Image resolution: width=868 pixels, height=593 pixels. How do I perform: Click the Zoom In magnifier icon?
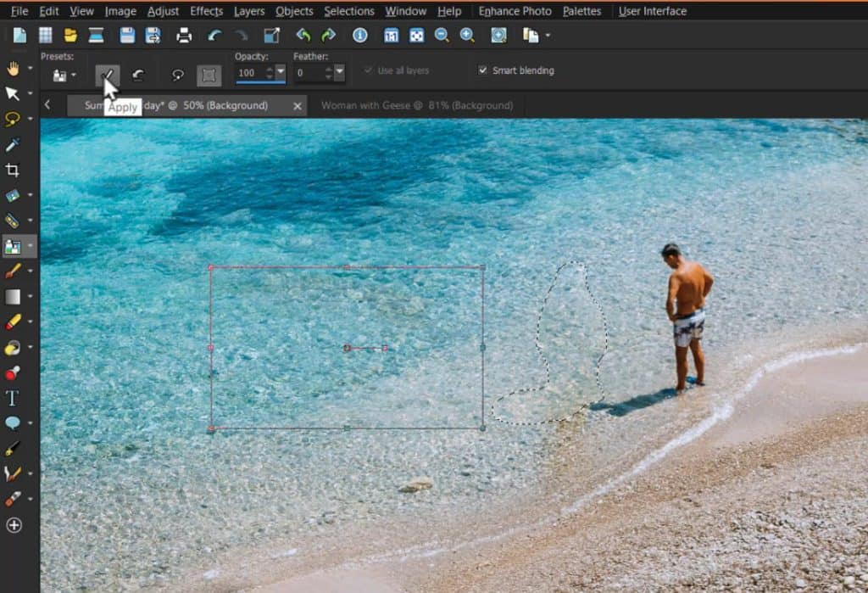[467, 35]
